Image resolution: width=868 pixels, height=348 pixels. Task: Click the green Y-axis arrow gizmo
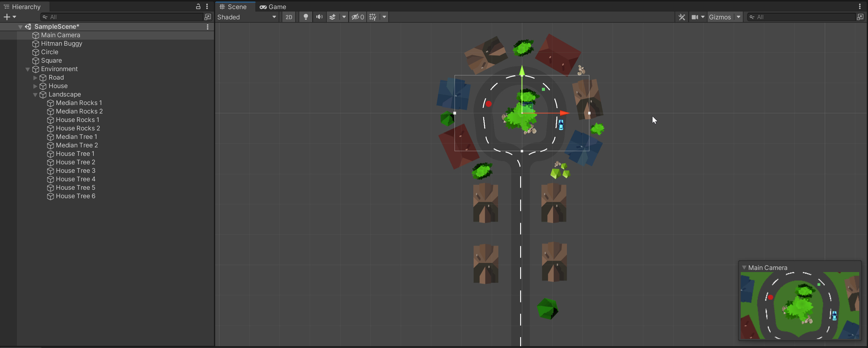522,71
